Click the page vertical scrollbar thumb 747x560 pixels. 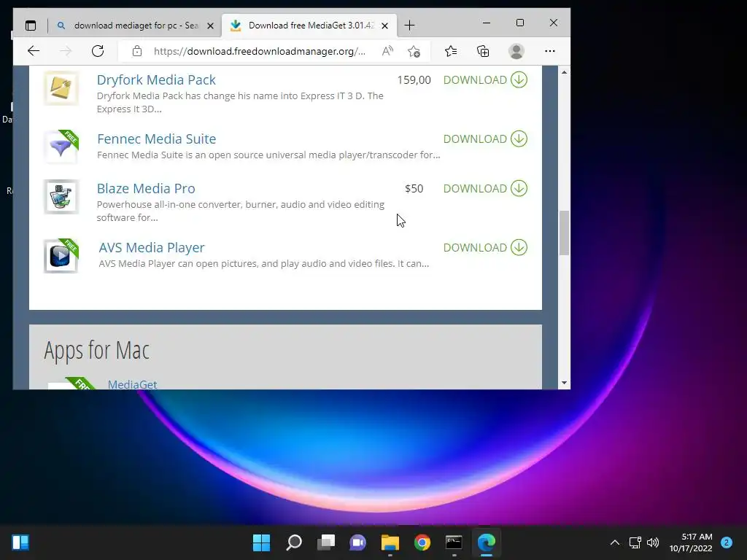click(x=564, y=233)
